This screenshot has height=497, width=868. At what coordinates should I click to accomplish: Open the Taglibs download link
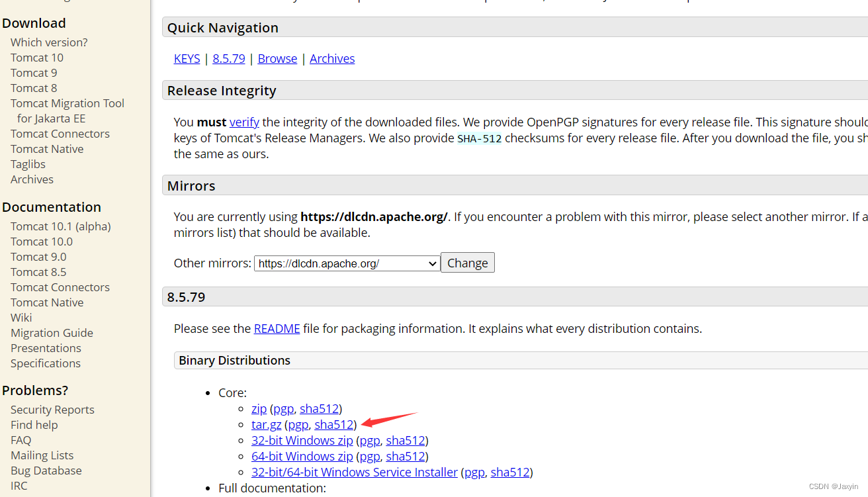28,164
